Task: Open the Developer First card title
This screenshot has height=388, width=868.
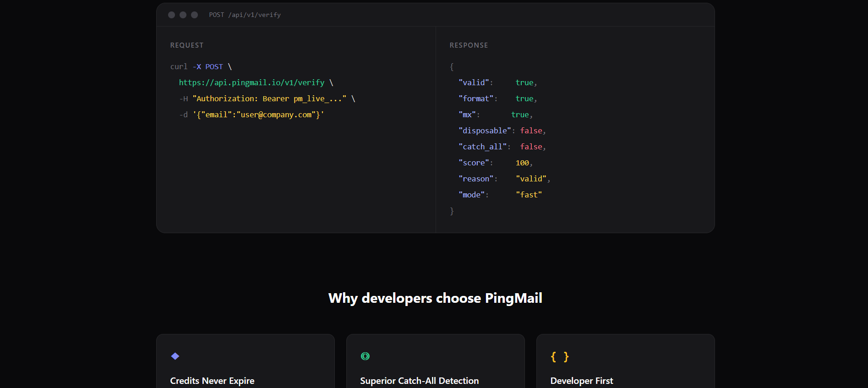Action: [x=581, y=381]
